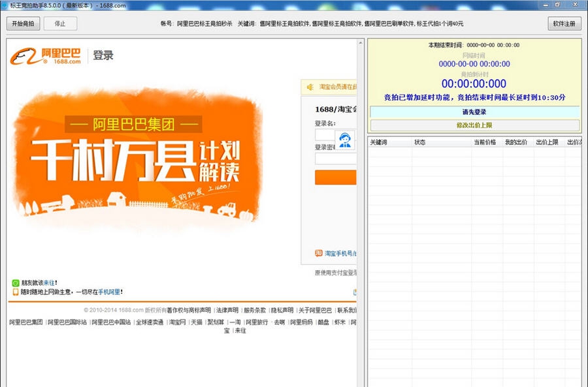Click the green 来往 chat icon
Image resolution: width=588 pixels, height=387 pixels.
(x=16, y=283)
